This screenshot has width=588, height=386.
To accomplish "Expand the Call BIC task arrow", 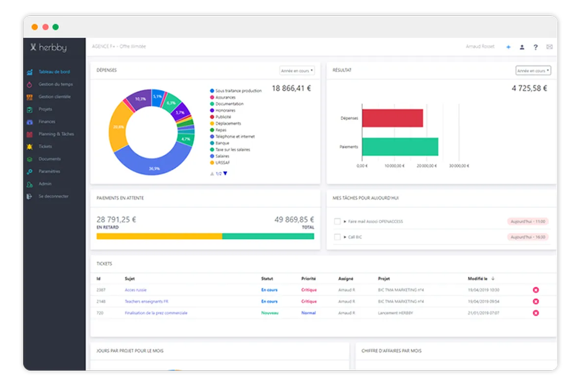I will coord(345,237).
